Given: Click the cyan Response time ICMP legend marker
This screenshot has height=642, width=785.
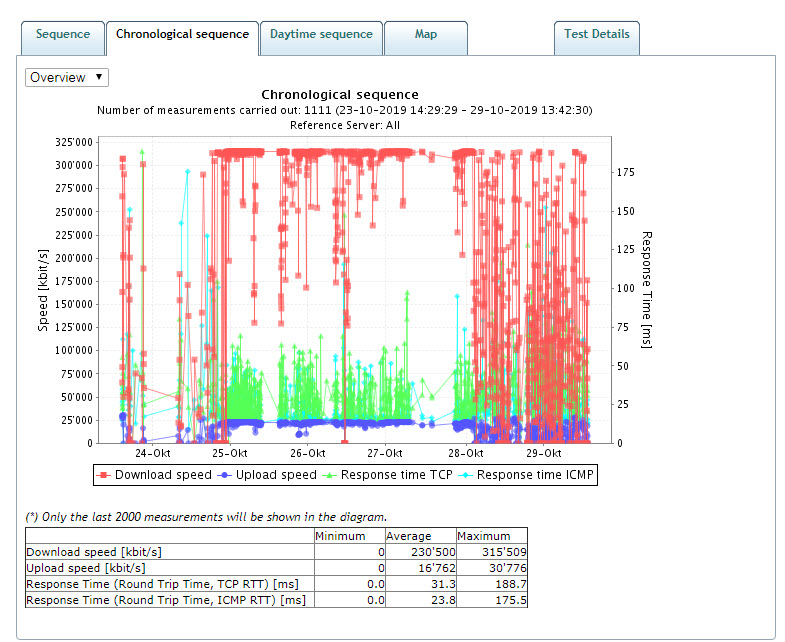Looking at the screenshot, I should coord(468,475).
